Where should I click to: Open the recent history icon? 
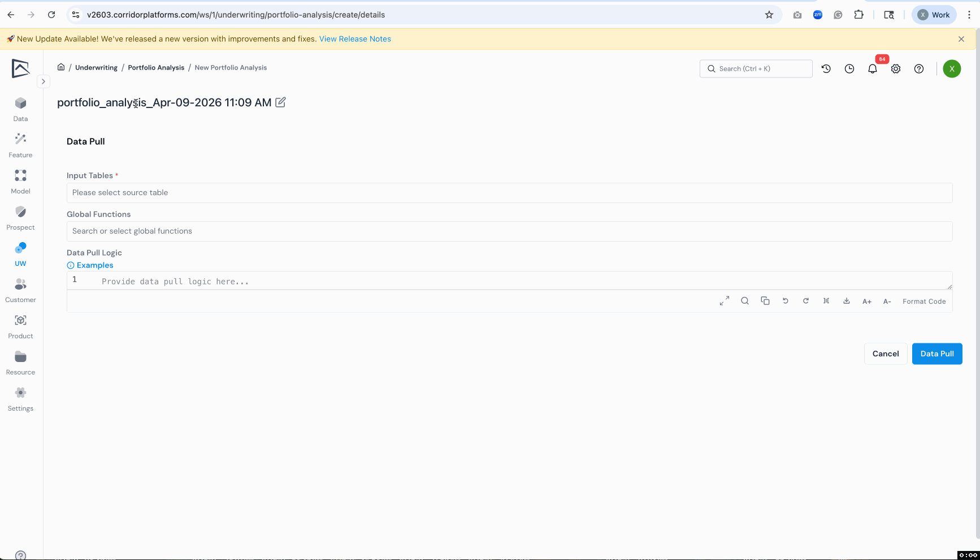click(826, 69)
